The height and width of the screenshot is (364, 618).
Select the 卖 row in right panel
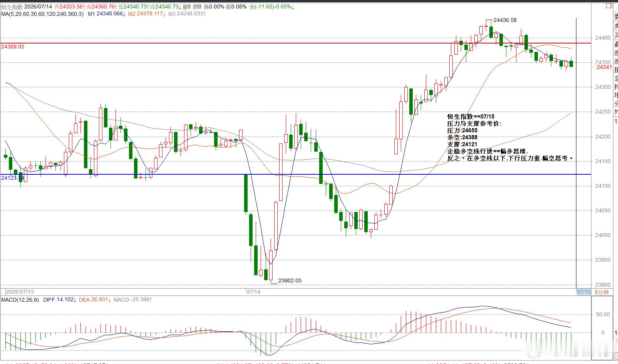[616, 26]
